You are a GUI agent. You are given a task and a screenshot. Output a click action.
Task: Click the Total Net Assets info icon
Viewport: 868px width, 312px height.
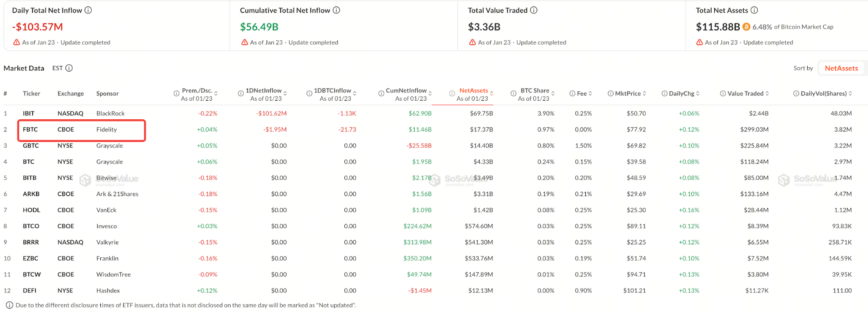[x=754, y=10]
